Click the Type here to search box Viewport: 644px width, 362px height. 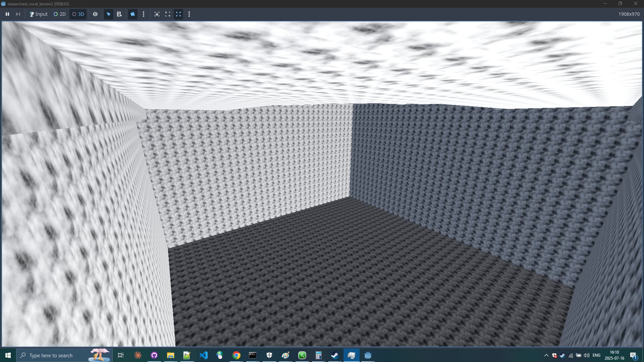click(64, 355)
